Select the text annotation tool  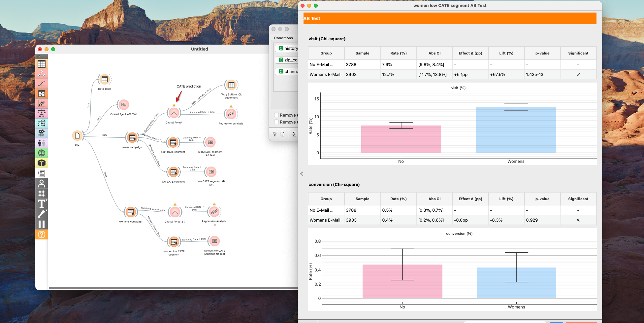(42, 204)
